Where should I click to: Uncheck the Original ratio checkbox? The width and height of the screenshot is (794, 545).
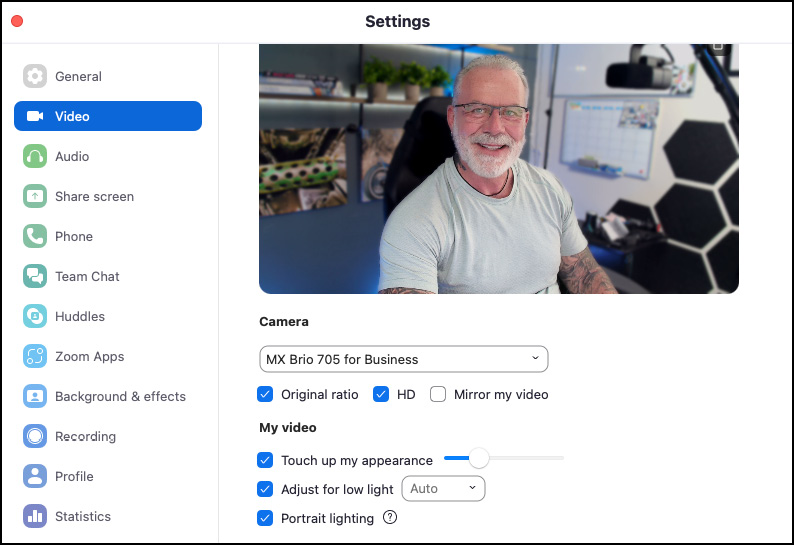coord(265,394)
